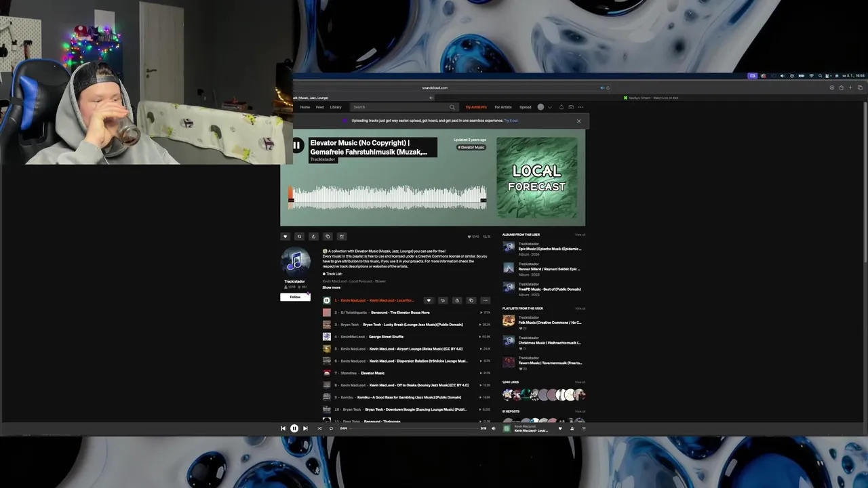Open the Trackistador profile link under the title
The width and height of the screenshot is (868, 488).
323,159
